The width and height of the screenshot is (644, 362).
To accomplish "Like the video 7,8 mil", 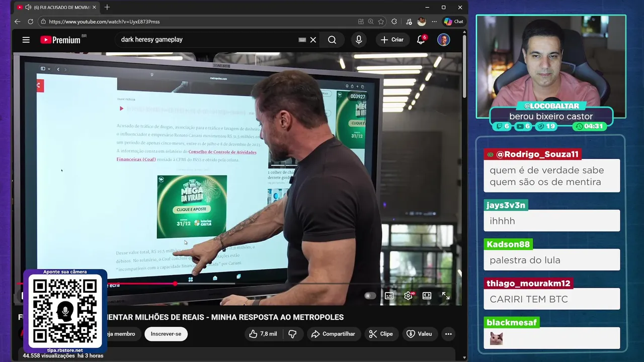I will pyautogui.click(x=263, y=334).
